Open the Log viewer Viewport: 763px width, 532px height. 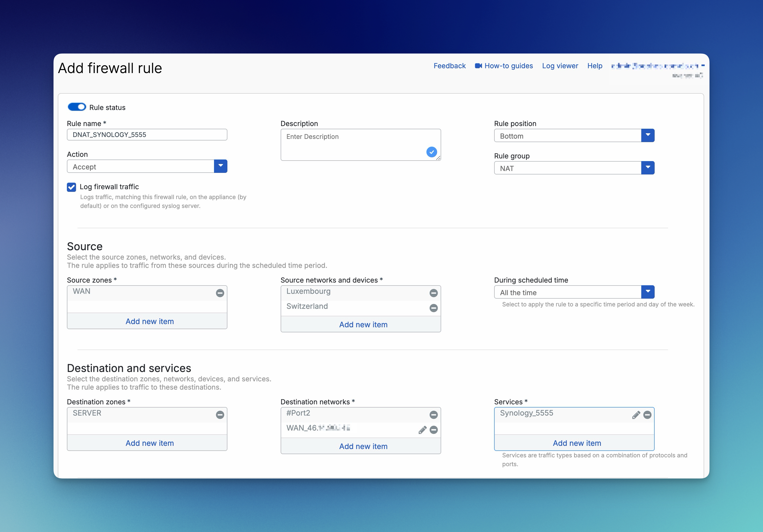click(x=560, y=66)
